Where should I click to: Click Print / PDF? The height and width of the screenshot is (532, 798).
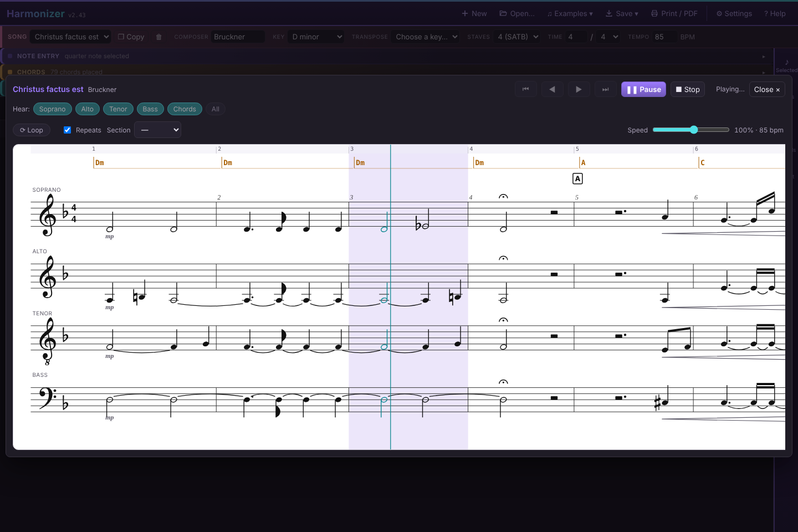pyautogui.click(x=674, y=14)
